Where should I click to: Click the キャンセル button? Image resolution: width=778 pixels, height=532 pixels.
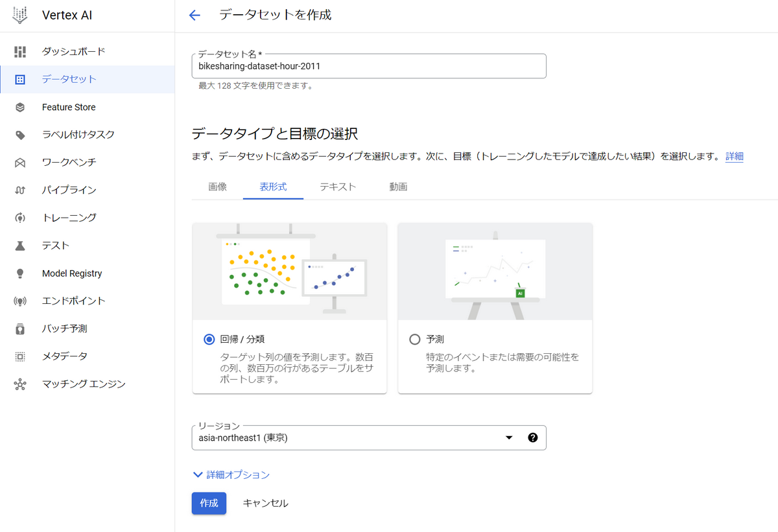(265, 503)
